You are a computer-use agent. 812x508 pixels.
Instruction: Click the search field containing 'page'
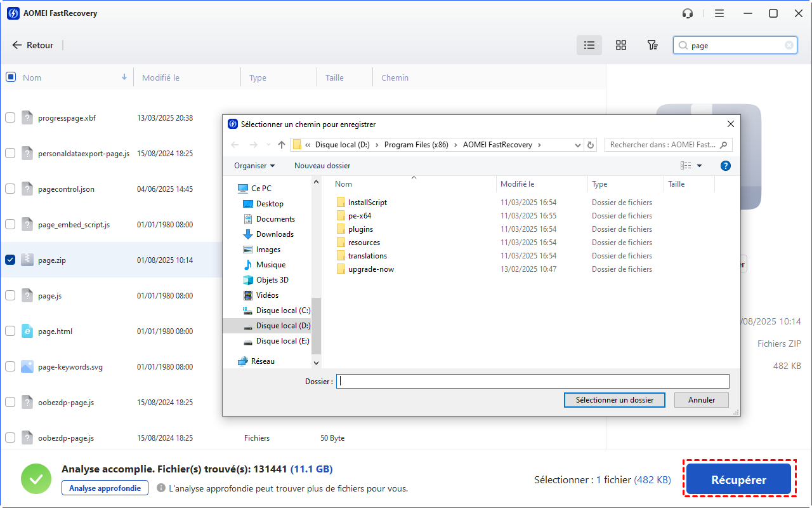click(x=736, y=45)
